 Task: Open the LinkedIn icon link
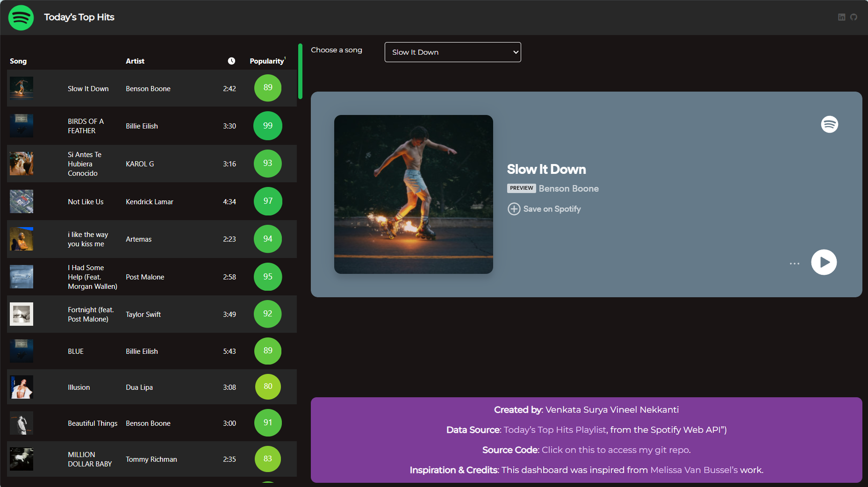pos(841,17)
